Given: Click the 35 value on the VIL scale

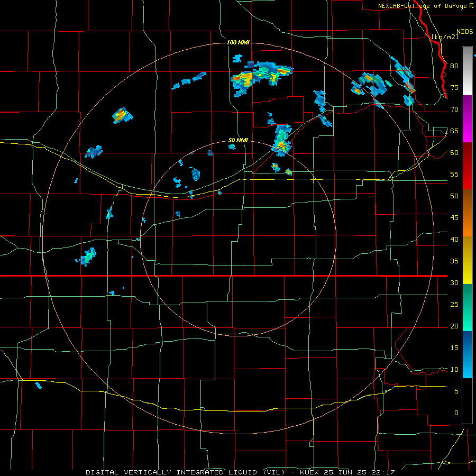Looking at the screenshot, I should [454, 261].
